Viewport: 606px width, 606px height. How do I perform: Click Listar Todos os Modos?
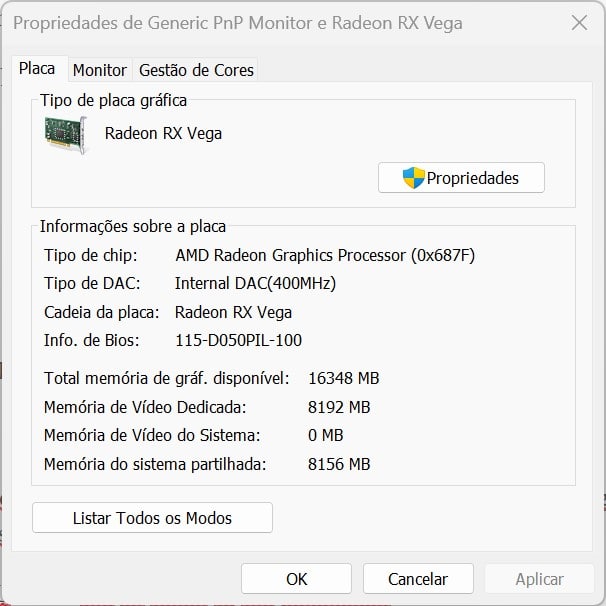[x=152, y=517]
